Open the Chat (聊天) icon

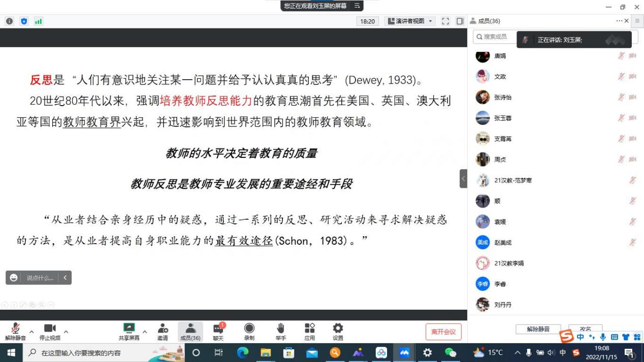[218, 332]
